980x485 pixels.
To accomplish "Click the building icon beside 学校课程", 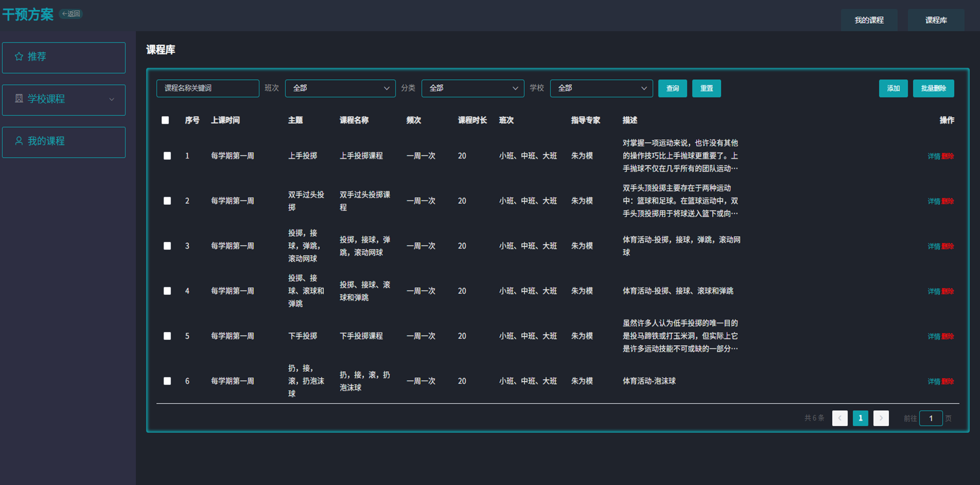I will tap(19, 99).
